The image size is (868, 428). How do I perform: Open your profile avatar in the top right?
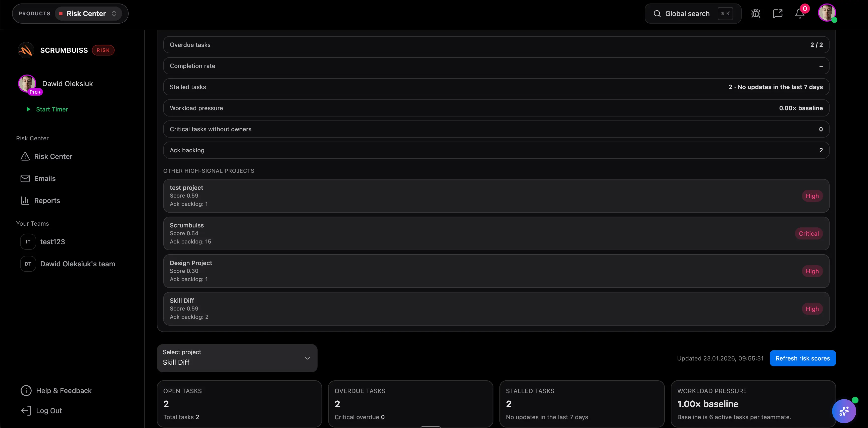pyautogui.click(x=828, y=14)
